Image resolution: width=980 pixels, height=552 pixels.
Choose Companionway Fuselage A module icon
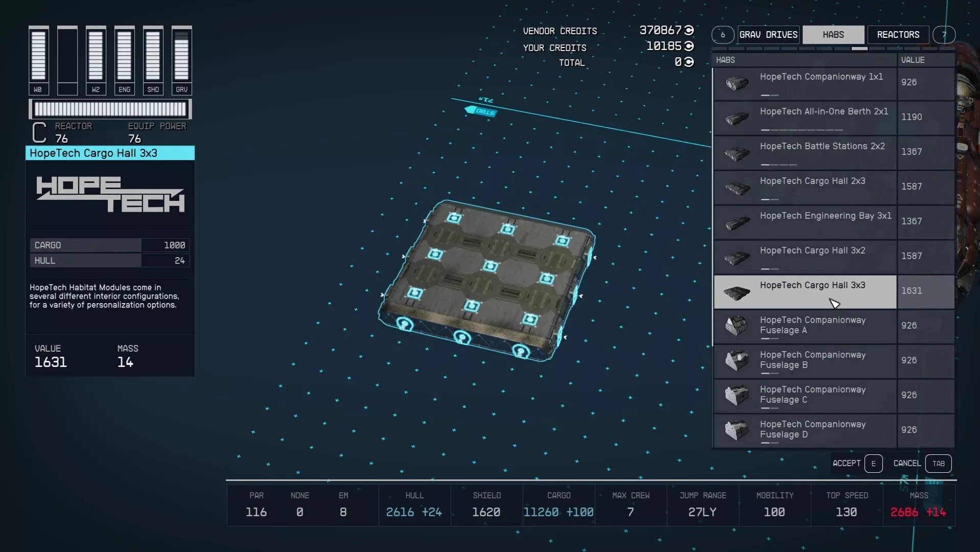pos(737,326)
